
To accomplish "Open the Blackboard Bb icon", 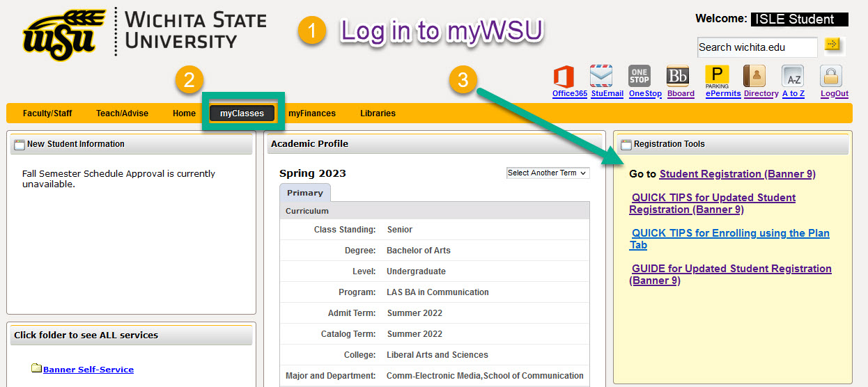I will pyautogui.click(x=677, y=77).
